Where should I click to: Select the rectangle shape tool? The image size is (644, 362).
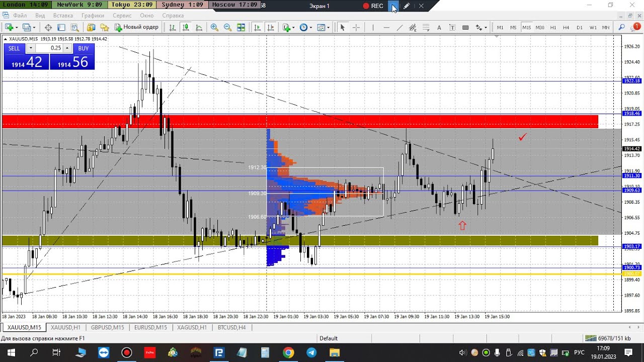coord(465,27)
